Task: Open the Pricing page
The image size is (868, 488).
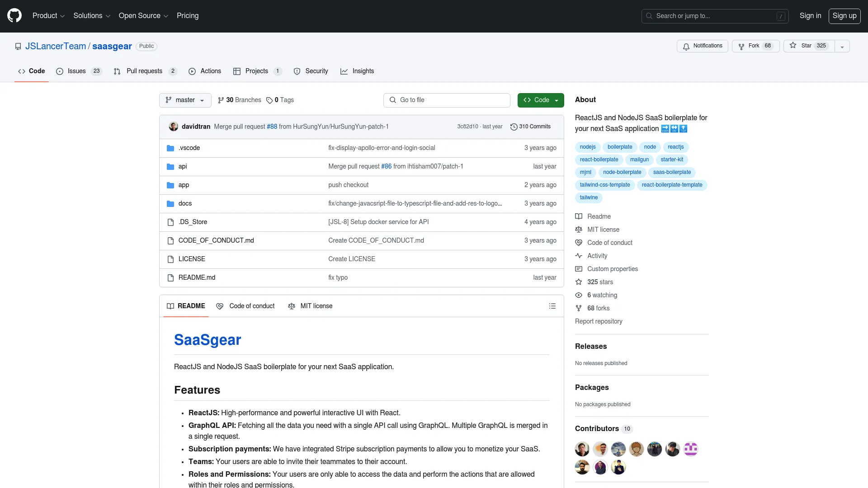Action: (188, 16)
